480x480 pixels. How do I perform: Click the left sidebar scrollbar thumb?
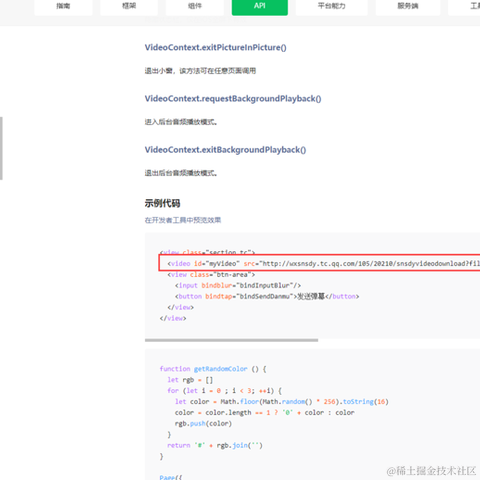(x=1, y=148)
